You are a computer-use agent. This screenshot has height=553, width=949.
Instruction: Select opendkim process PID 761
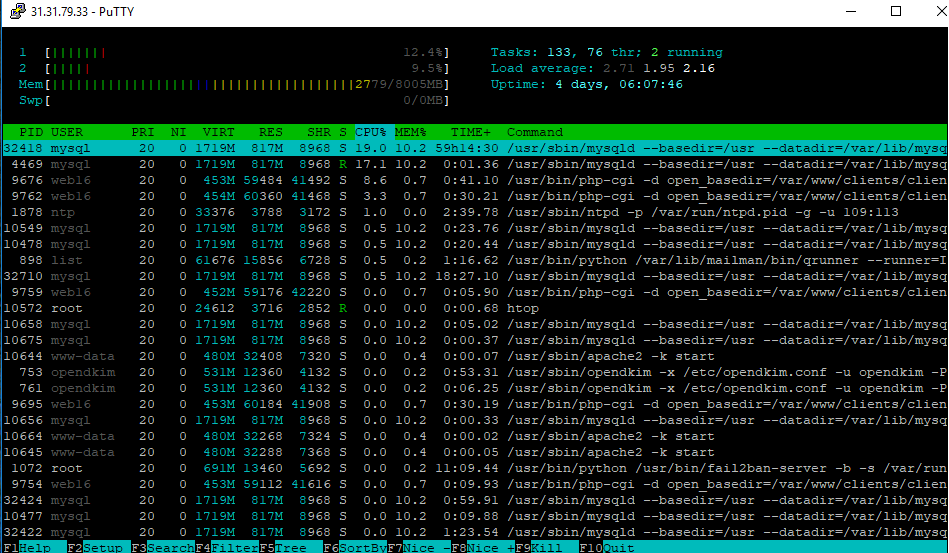tap(474, 388)
